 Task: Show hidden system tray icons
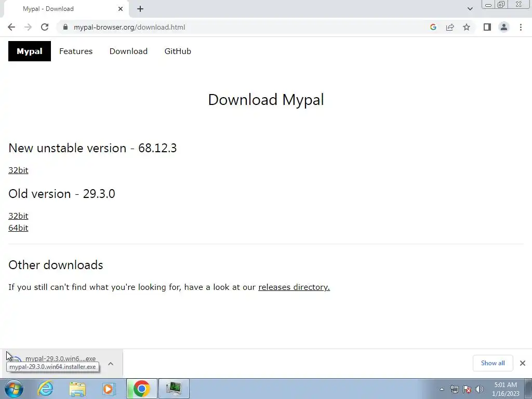[442, 389]
